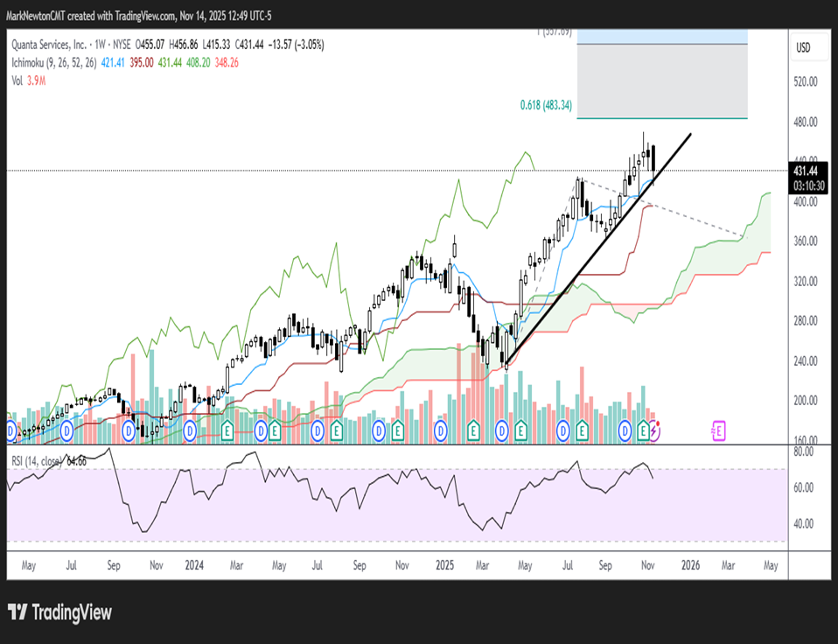Image resolution: width=838 pixels, height=644 pixels.
Task: Click the leftmost blue D dividend marker
Action: 11,431
